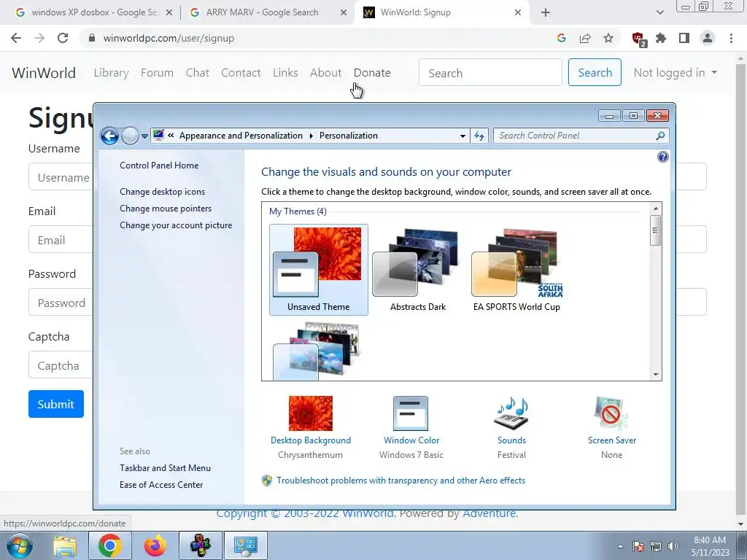Open About in WinWorld nav

point(326,73)
